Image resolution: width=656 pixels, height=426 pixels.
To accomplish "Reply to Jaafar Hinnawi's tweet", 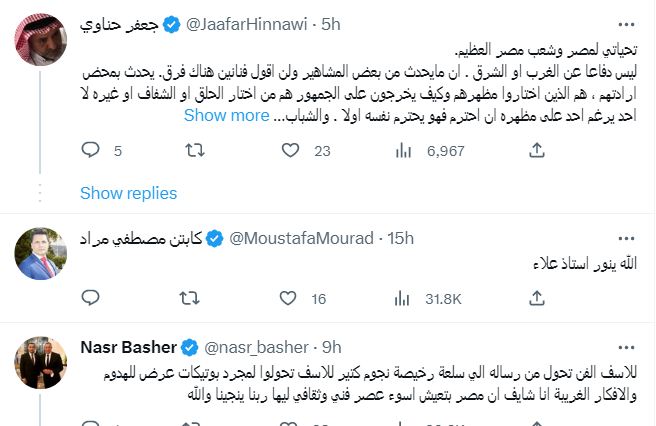I will [x=90, y=150].
